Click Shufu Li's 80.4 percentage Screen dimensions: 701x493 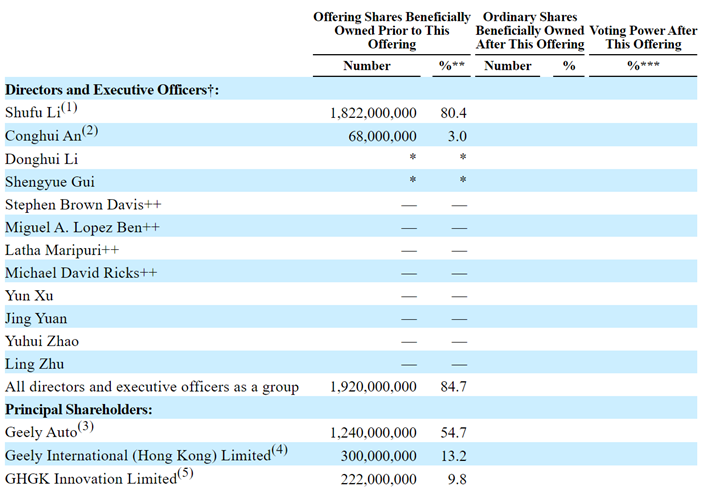(453, 113)
